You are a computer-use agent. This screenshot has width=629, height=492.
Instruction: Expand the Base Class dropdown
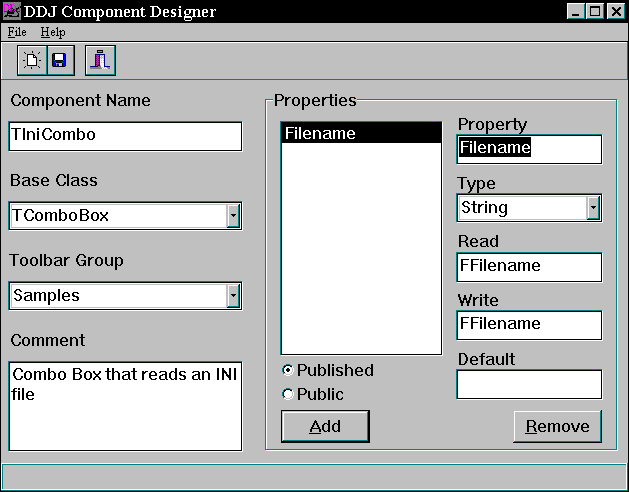click(233, 215)
